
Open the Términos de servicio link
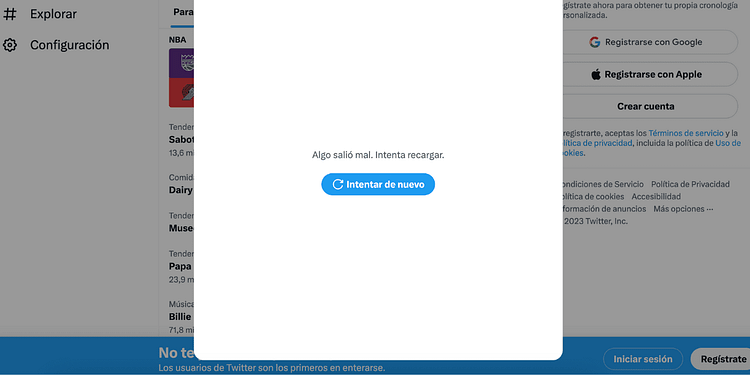[x=686, y=133]
